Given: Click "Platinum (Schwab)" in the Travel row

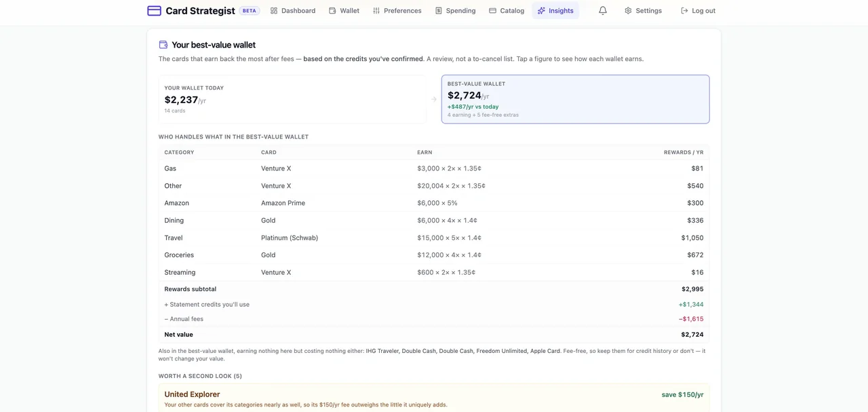Looking at the screenshot, I should 290,238.
